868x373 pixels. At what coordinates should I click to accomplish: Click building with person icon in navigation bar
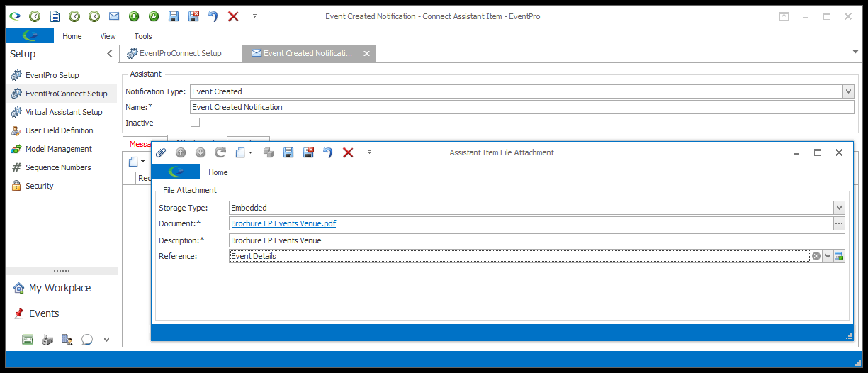point(67,340)
